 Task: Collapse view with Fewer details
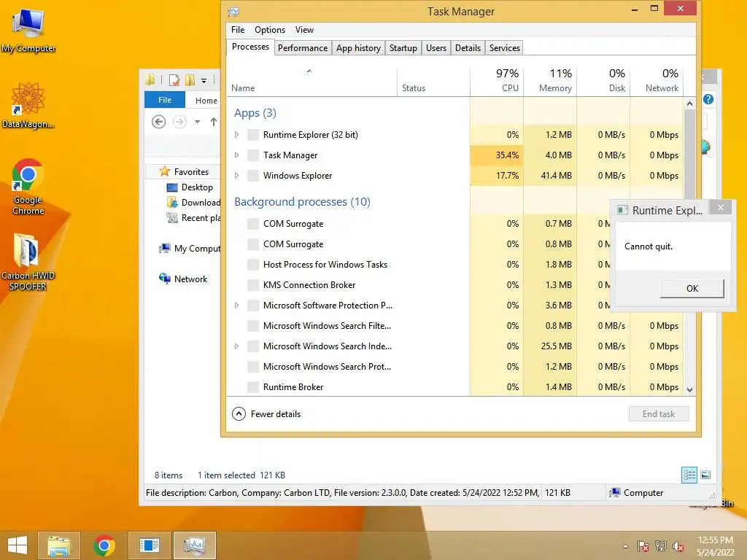coord(266,414)
